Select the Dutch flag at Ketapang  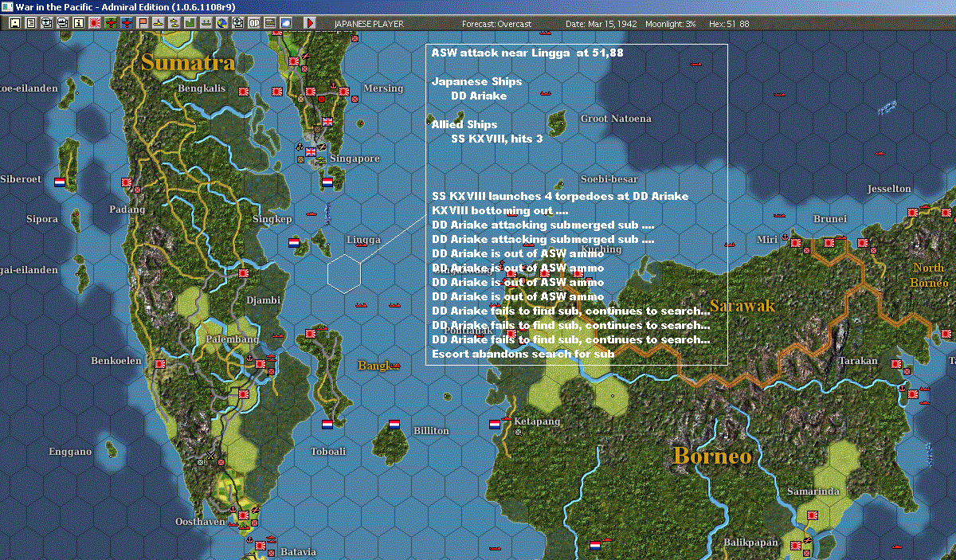coord(495,424)
